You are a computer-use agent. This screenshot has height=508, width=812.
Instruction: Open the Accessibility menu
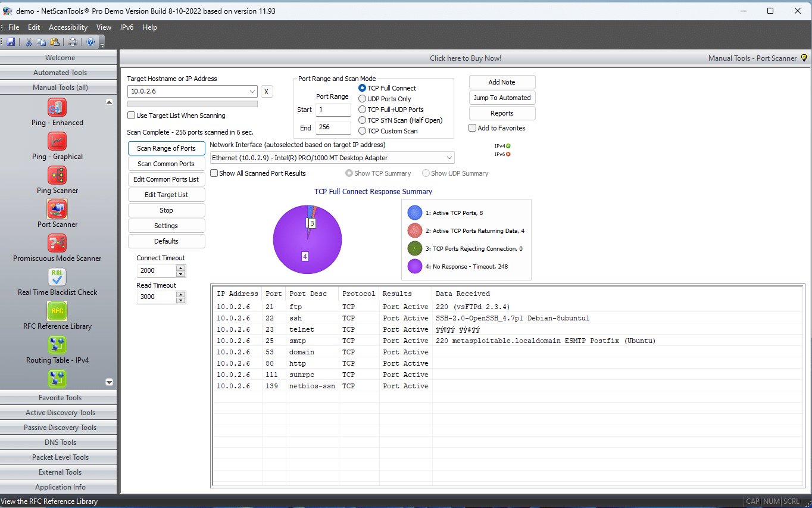(68, 27)
